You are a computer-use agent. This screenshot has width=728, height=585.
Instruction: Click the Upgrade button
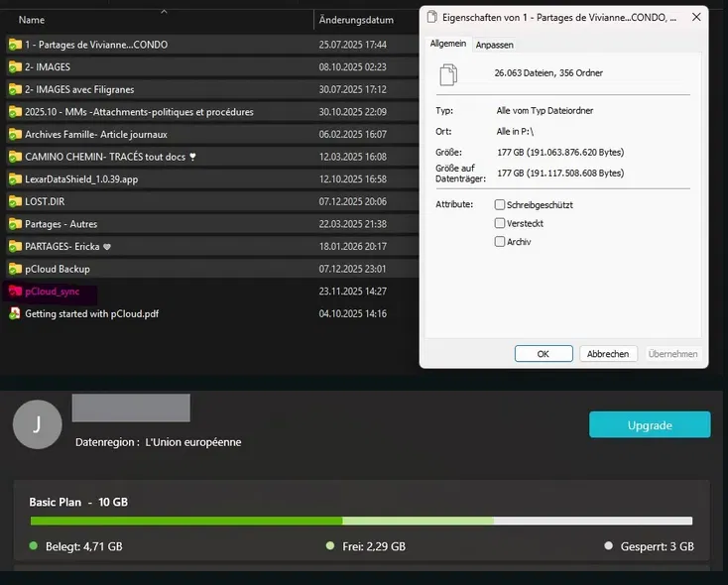[650, 424]
